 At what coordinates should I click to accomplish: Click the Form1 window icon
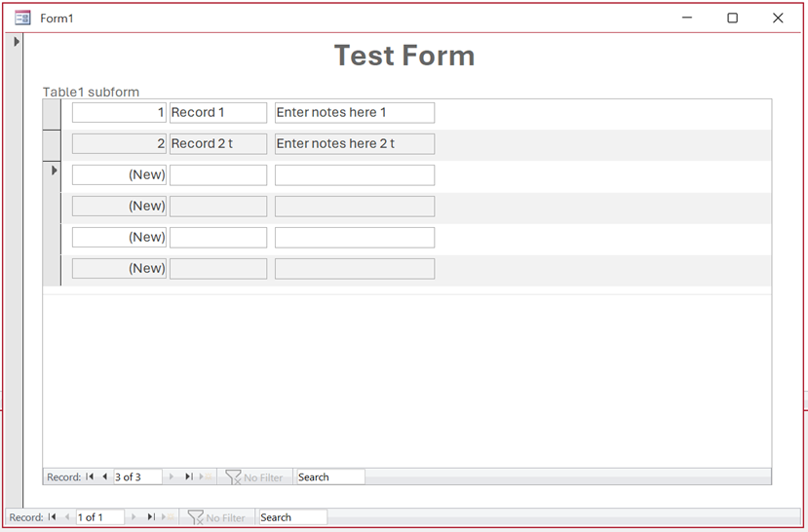[22, 18]
